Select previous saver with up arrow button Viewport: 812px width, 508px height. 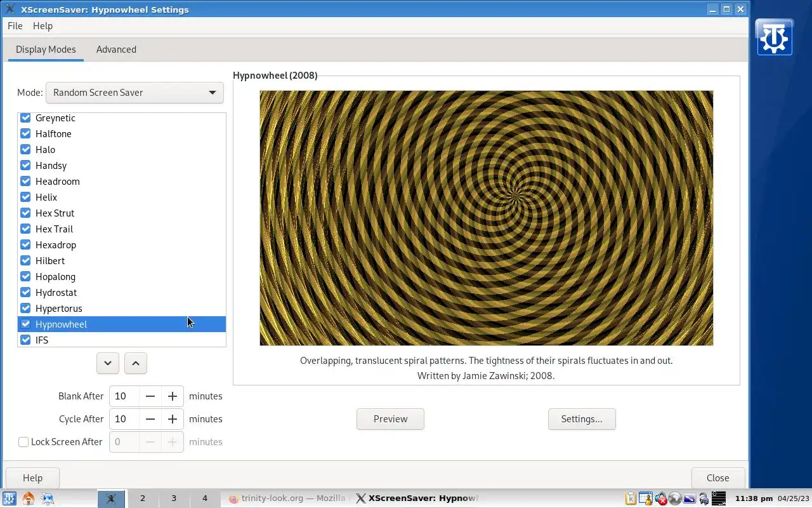click(x=136, y=363)
